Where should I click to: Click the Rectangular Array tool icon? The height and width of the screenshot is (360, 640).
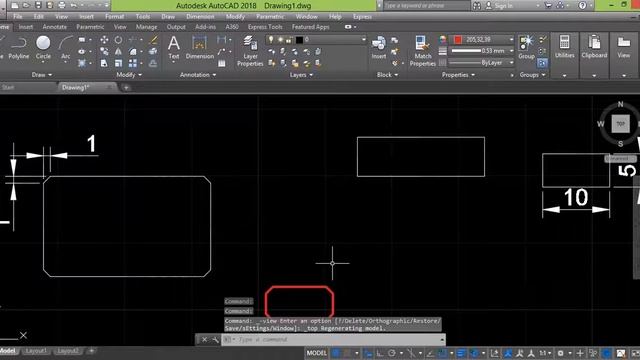(133, 63)
